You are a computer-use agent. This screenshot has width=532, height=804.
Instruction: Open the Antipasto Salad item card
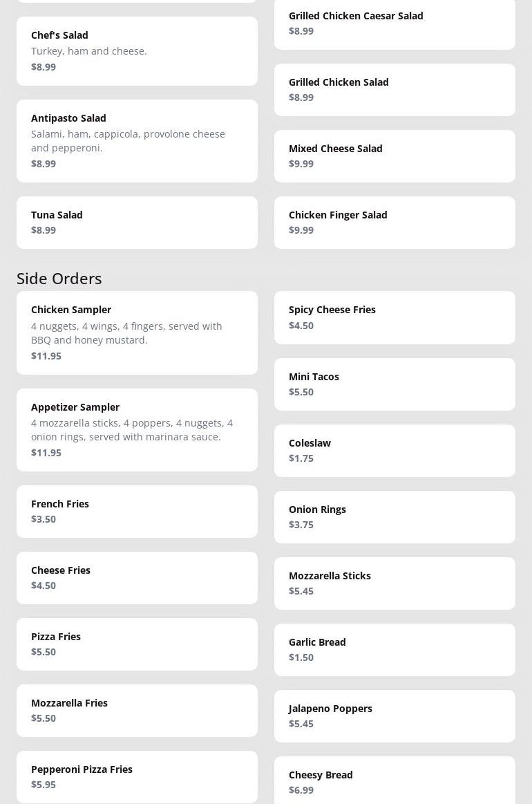137,141
